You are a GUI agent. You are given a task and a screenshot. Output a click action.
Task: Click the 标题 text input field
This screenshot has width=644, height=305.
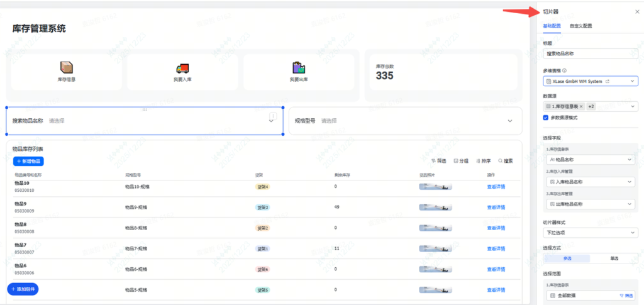(x=590, y=54)
